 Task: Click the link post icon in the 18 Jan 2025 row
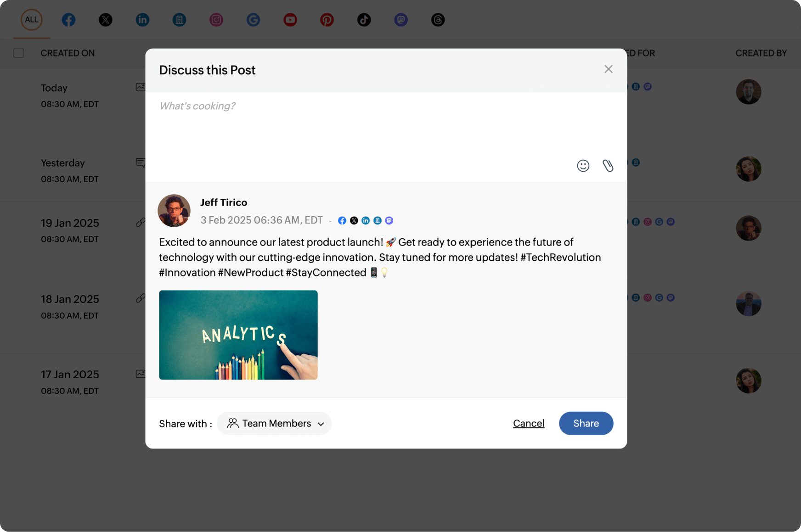click(141, 298)
